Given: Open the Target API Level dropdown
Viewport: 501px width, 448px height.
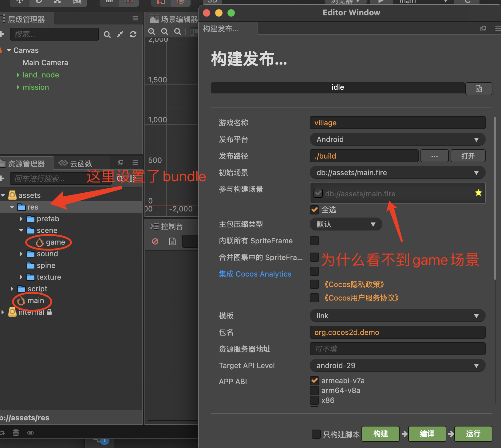Looking at the screenshot, I should [x=397, y=365].
